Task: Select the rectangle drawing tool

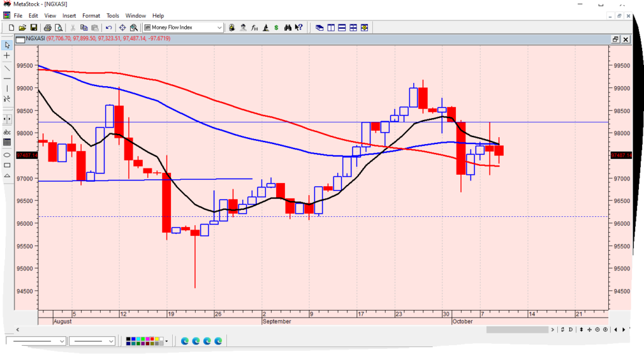Action: coord(7,165)
